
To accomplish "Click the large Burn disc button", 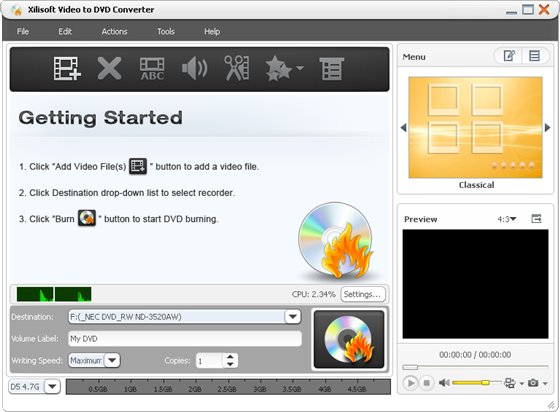I will pos(349,339).
